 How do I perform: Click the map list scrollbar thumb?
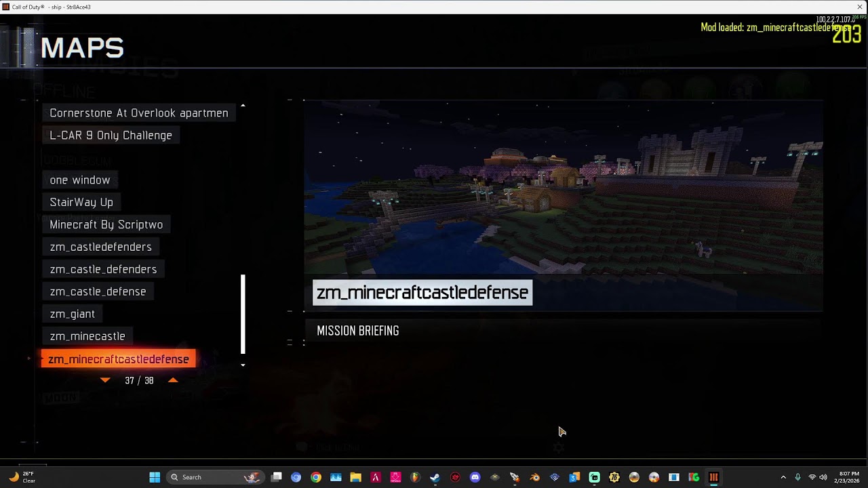point(243,314)
